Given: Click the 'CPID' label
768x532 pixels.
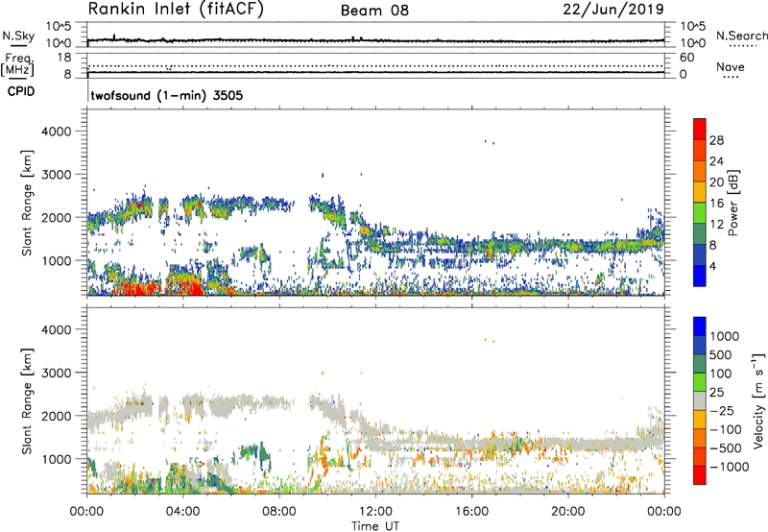Looking at the screenshot, I should [x=21, y=91].
